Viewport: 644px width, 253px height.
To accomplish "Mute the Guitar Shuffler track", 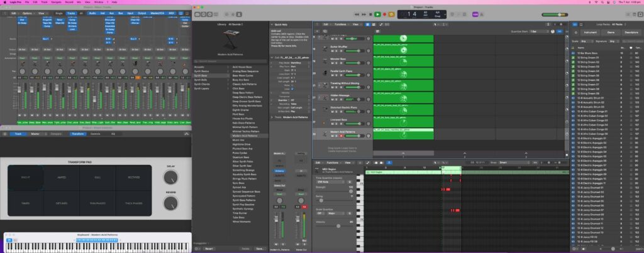I will point(332,51).
